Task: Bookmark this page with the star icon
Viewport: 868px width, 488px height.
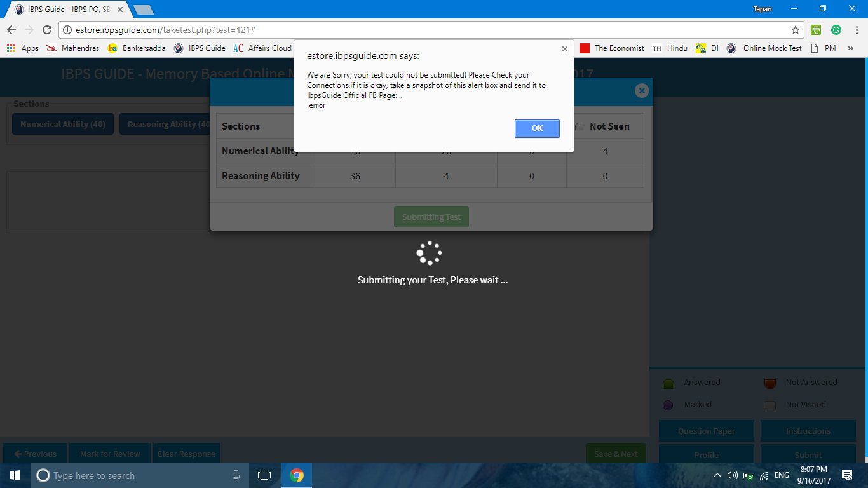Action: pyautogui.click(x=795, y=30)
